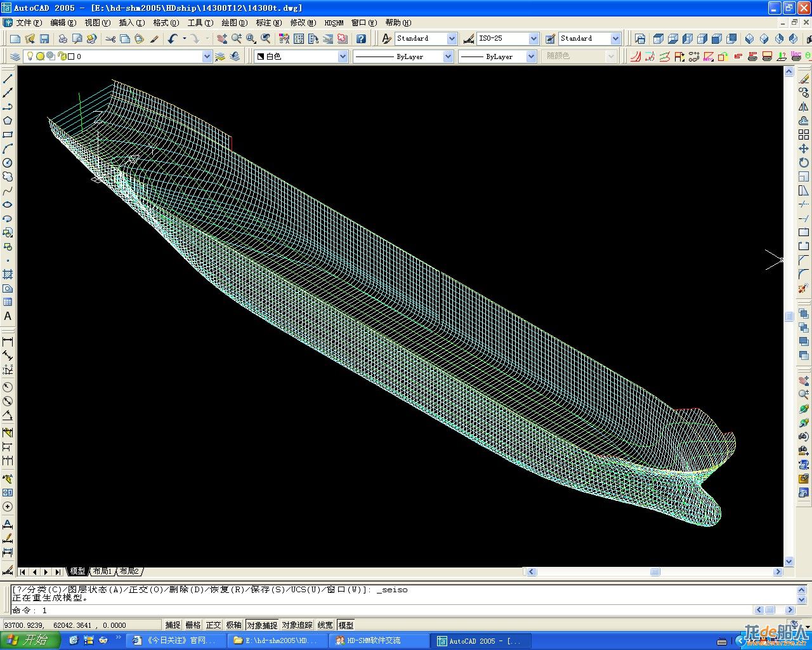The width and height of the screenshot is (812, 650).
Task: Click the Dimension Style icon beside ISO-25
Action: point(469,39)
